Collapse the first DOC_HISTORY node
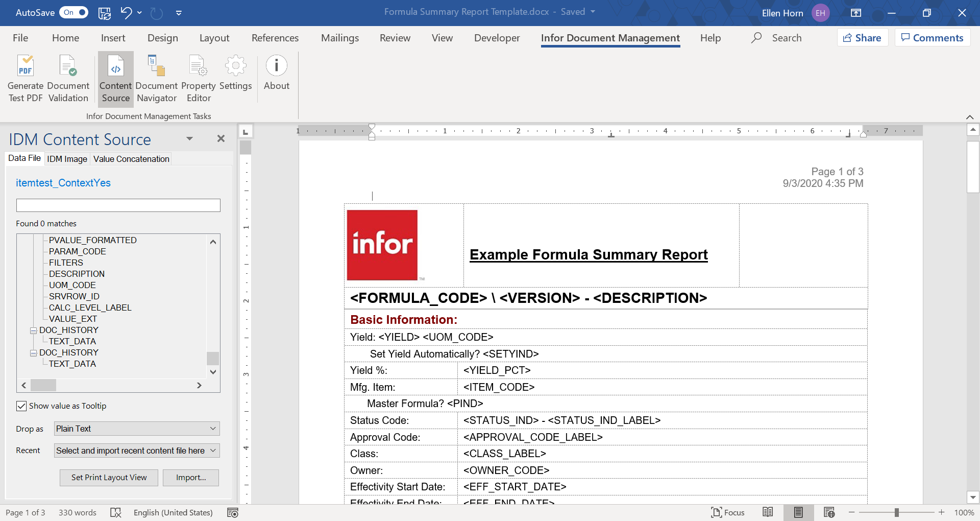Viewport: 980px width, 521px height. [33, 330]
